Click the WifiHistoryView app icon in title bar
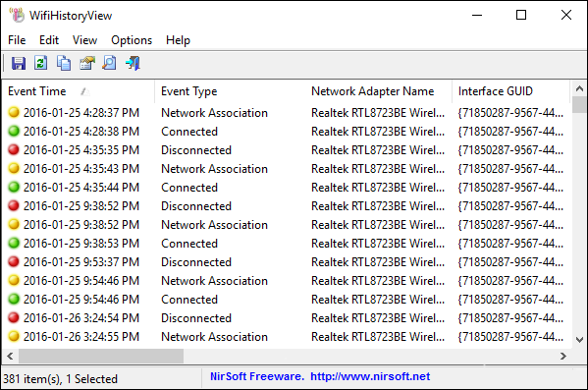This screenshot has height=390, width=588. coord(17,16)
